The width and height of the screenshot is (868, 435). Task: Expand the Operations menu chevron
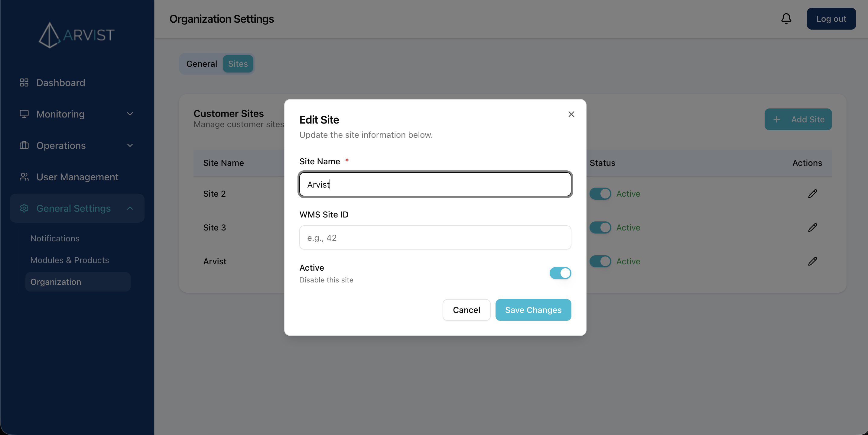click(x=130, y=145)
